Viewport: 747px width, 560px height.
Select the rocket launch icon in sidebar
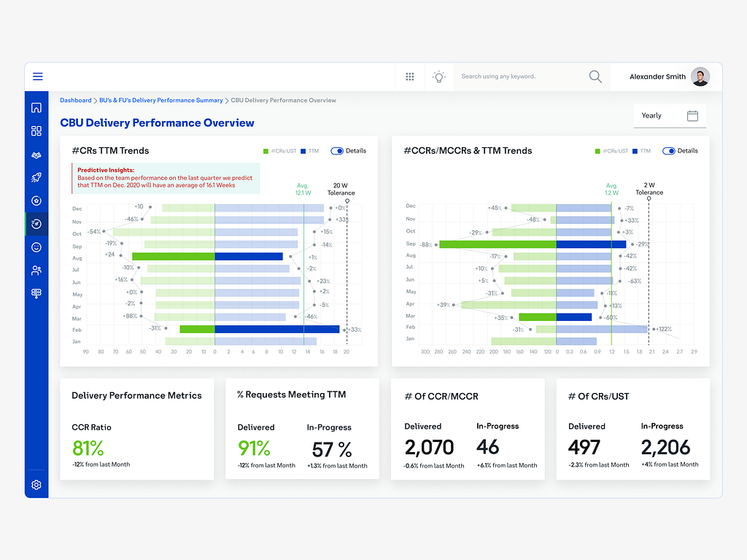pyautogui.click(x=36, y=177)
